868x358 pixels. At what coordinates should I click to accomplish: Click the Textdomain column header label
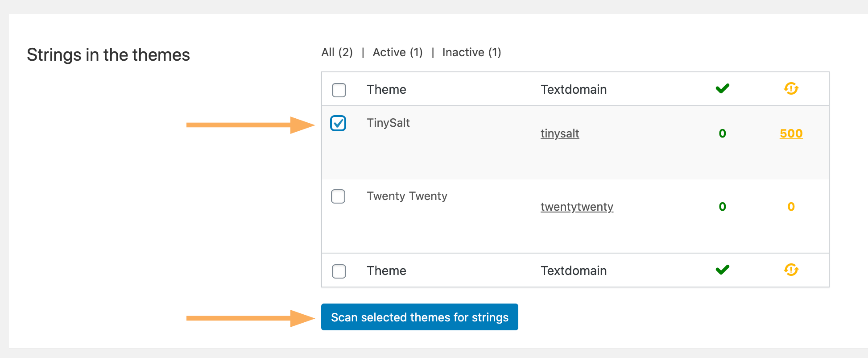(x=574, y=89)
